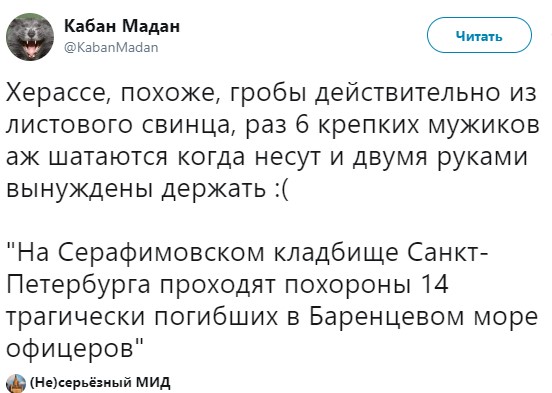552x393 pixels.
Task: Click the final word офицеров
Action: click(71, 349)
